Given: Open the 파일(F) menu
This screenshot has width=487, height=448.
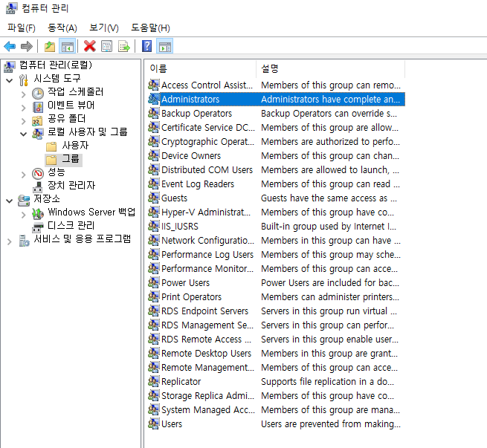Looking at the screenshot, I should [x=22, y=28].
